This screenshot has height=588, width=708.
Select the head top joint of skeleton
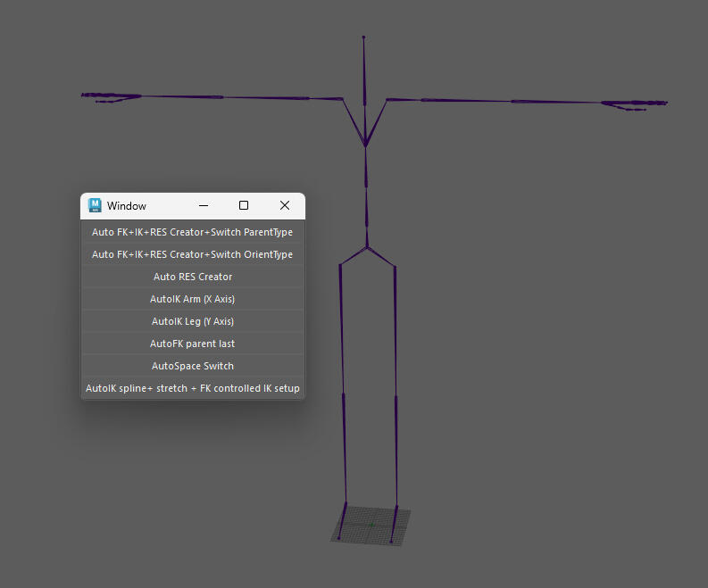pos(364,37)
